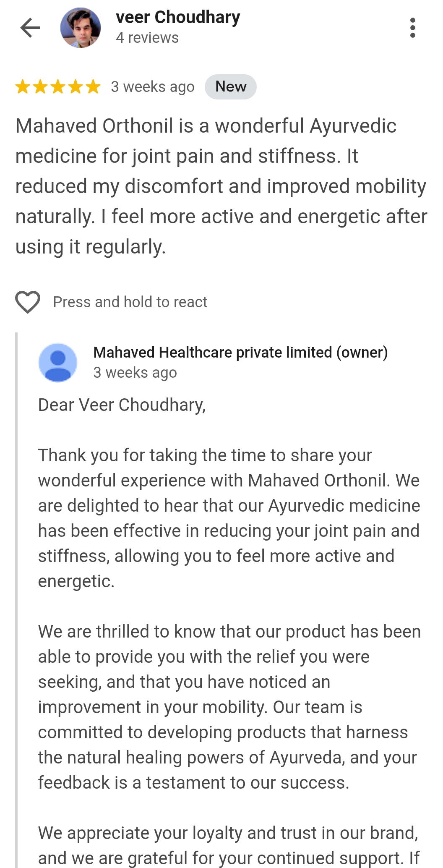The image size is (443, 868).
Task: Tap "Press and hold to react" label
Action: (130, 302)
